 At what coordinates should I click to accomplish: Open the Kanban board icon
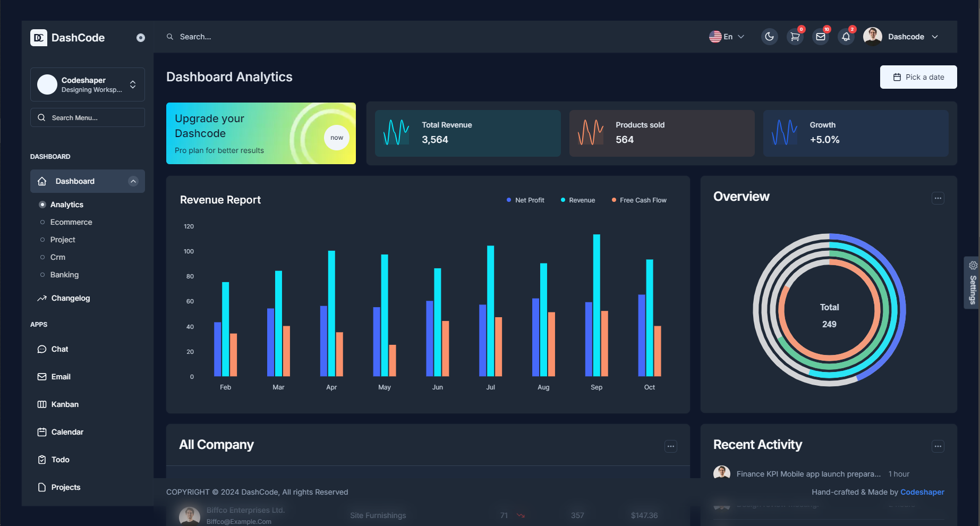[x=42, y=404]
